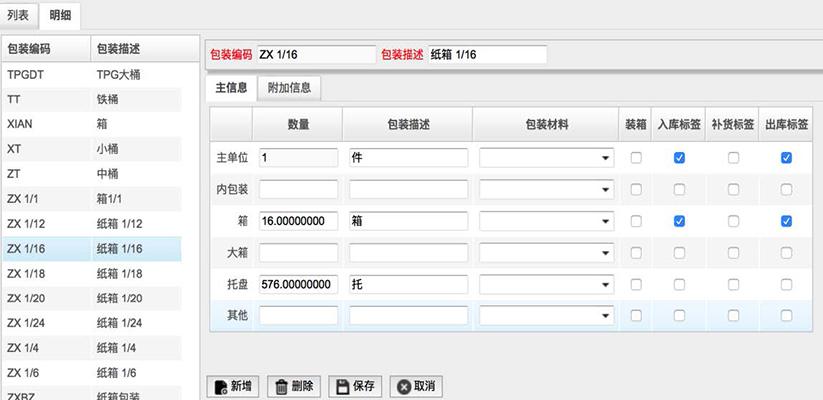Select TPGDT row in the list

[92, 75]
